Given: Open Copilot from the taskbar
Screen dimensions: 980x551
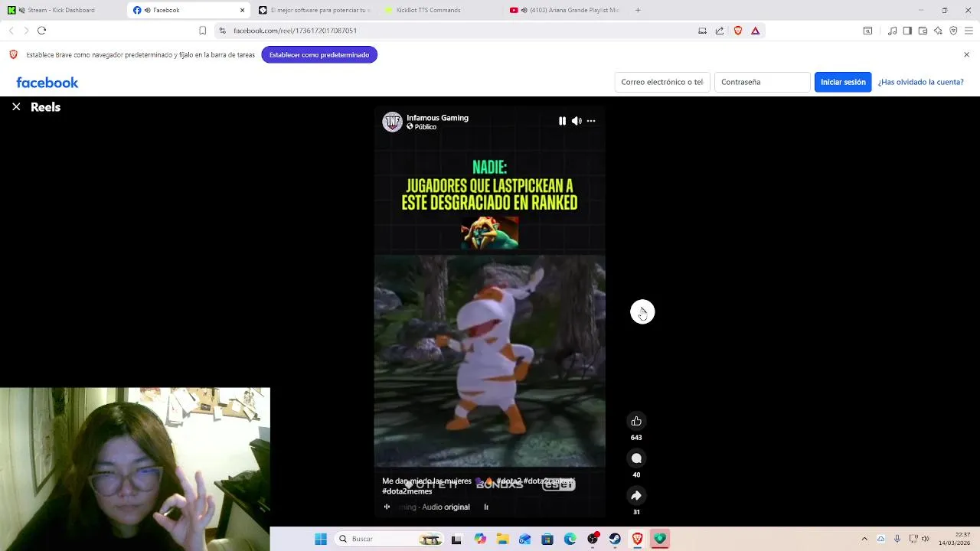Looking at the screenshot, I should coord(480,539).
